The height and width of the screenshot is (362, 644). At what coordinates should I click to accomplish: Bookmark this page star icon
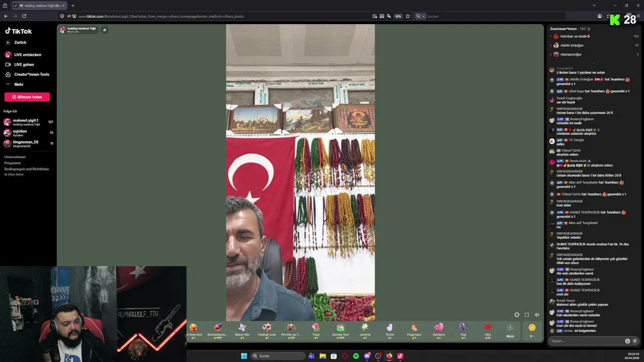(408, 16)
